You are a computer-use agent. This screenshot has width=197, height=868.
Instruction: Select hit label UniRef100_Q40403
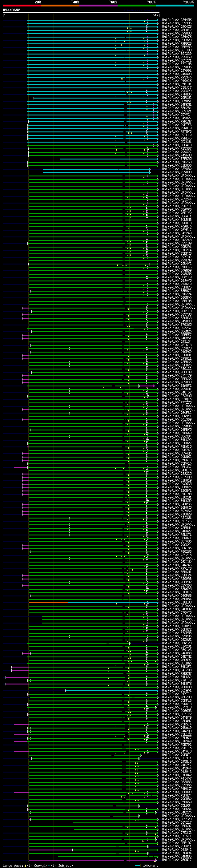tap(177, 74)
